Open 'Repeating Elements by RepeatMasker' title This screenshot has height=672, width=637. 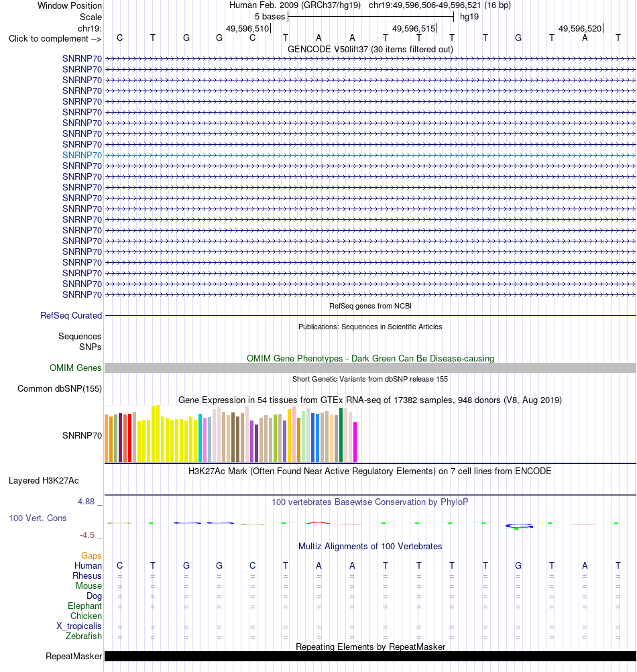[370, 647]
